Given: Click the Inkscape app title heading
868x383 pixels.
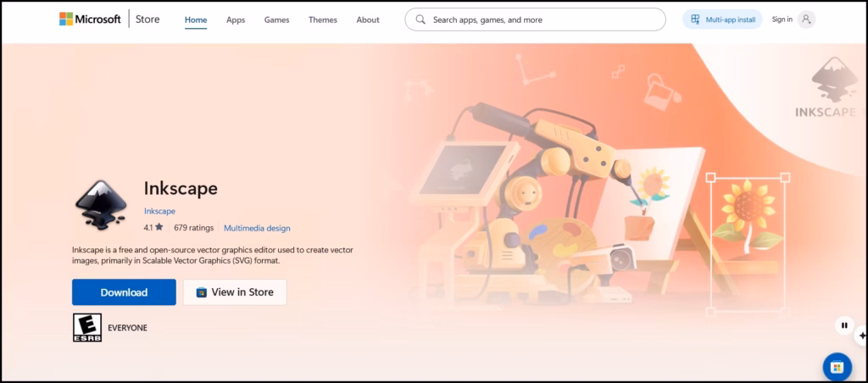Looking at the screenshot, I should pos(181,188).
